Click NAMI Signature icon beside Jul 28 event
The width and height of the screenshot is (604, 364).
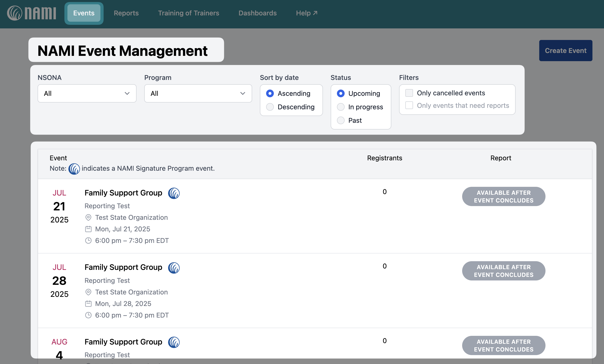pyautogui.click(x=174, y=268)
